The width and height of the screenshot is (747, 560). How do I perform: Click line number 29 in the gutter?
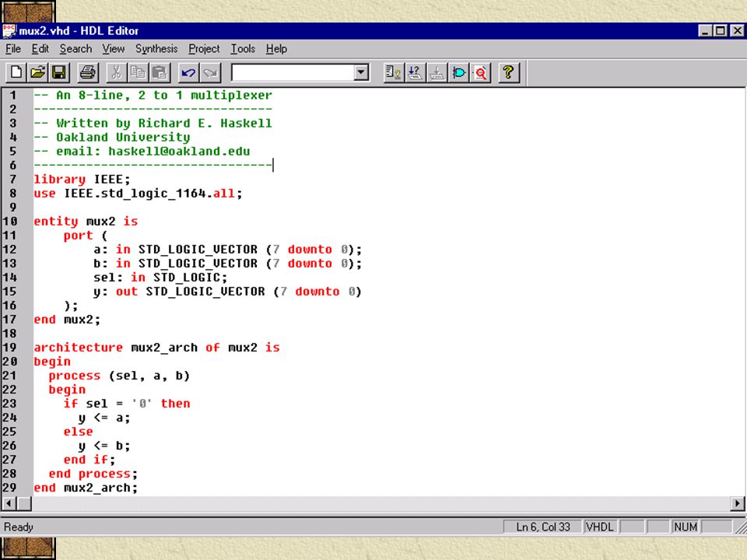(9, 488)
